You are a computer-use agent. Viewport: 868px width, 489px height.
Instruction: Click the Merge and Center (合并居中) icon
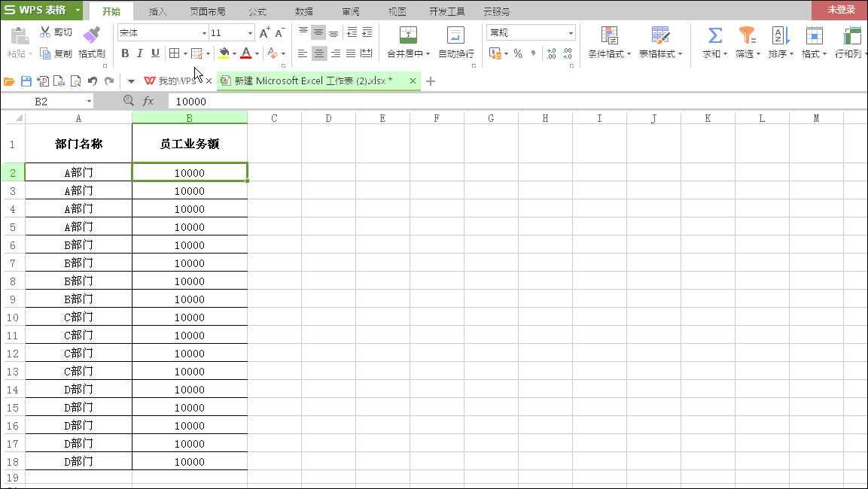[409, 35]
